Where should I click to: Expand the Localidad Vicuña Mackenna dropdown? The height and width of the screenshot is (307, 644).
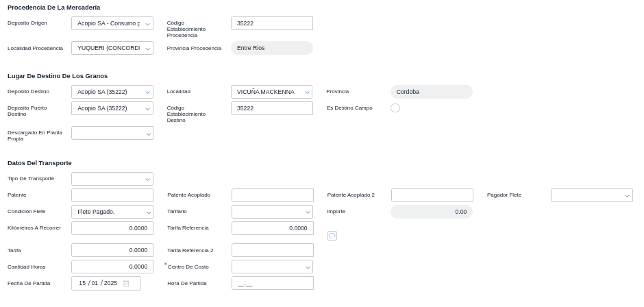(272, 92)
